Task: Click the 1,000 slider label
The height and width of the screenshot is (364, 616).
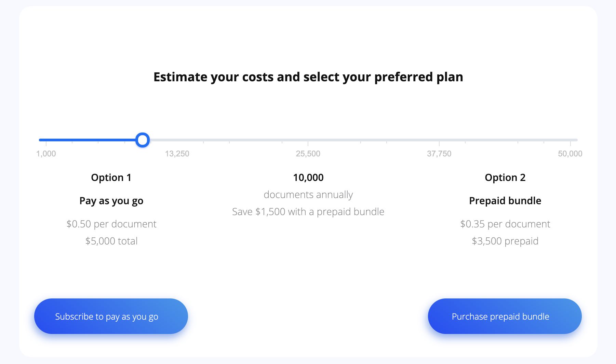Action: tap(46, 154)
